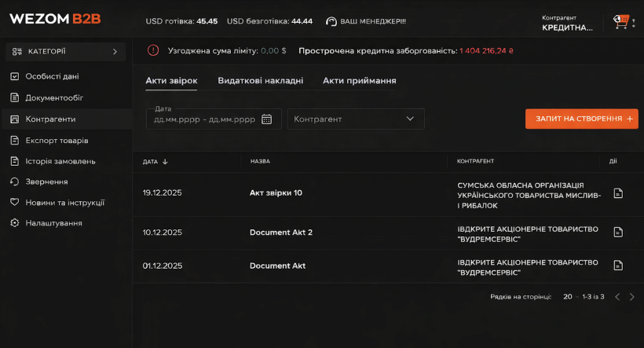The image size is (644, 348).
Task: Change rows per page dropdown
Action: point(570,297)
